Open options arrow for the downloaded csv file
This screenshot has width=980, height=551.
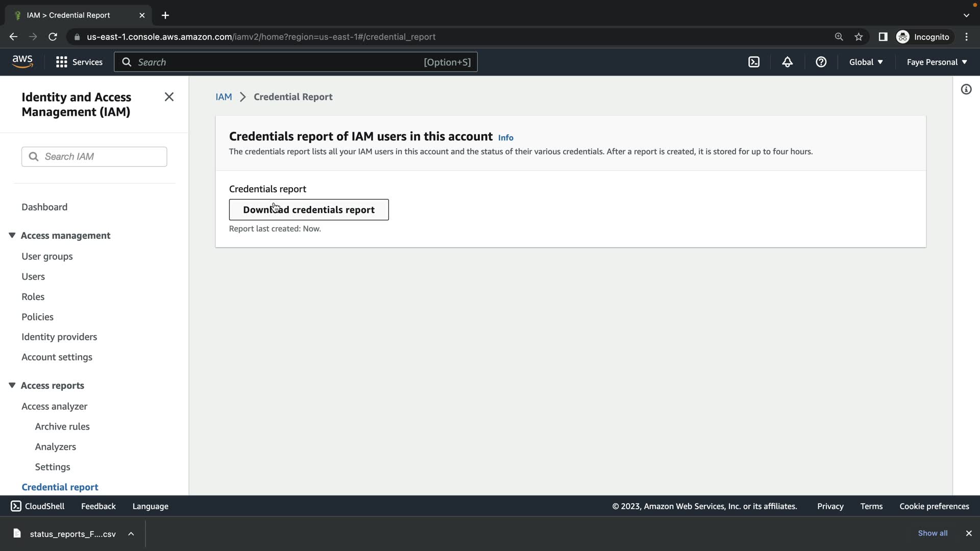pos(131,534)
